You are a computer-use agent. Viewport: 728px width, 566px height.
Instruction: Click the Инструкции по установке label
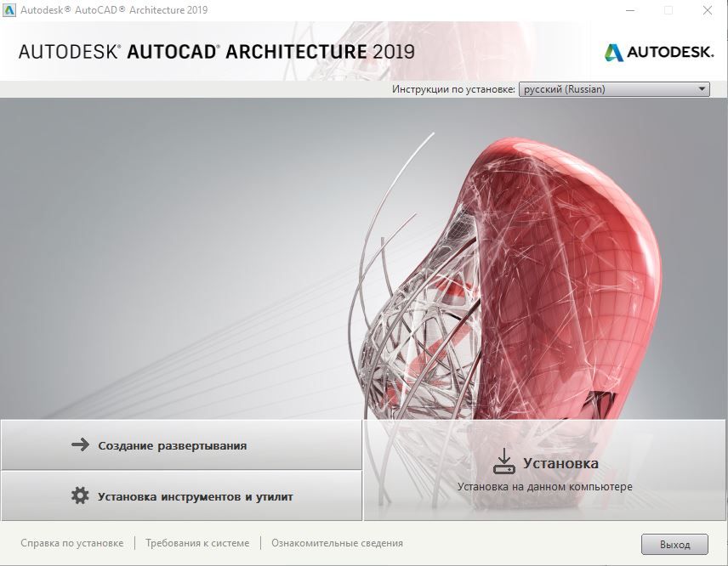(453, 89)
